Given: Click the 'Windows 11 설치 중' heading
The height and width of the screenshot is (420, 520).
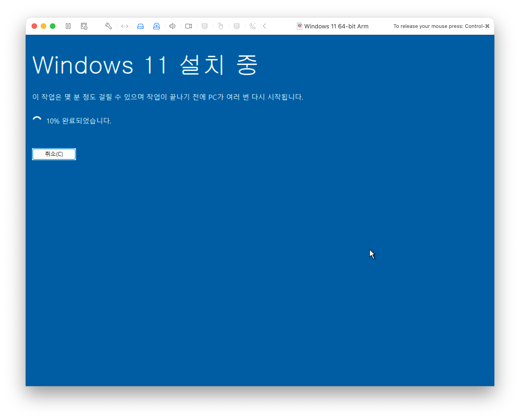Looking at the screenshot, I should 145,65.
